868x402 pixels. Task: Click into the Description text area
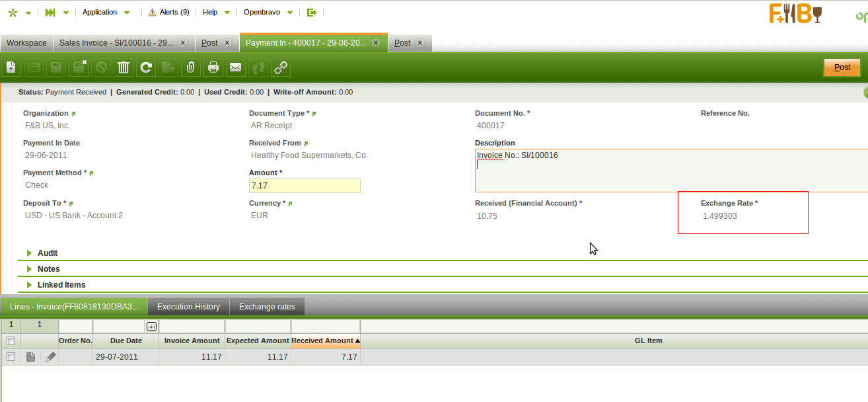(x=671, y=171)
